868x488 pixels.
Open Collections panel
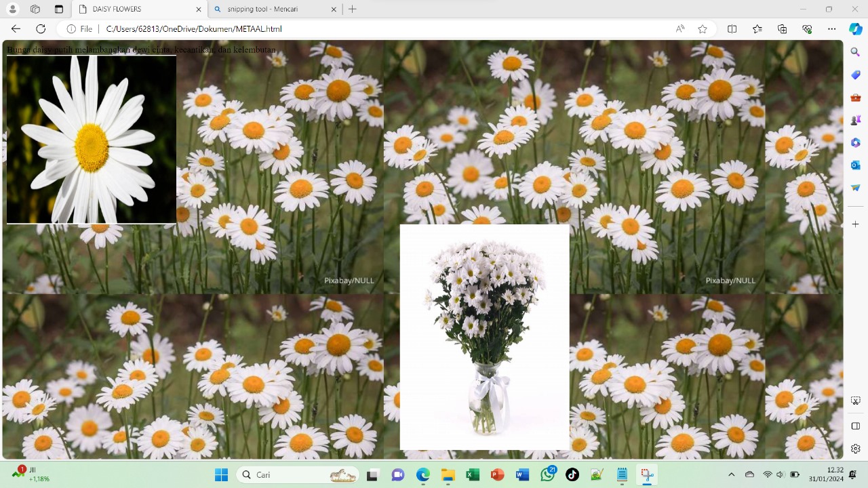(782, 29)
